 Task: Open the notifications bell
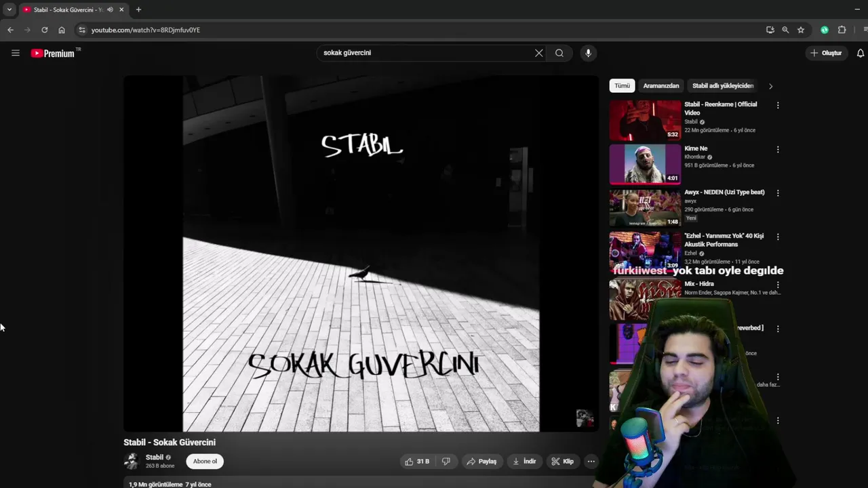click(861, 53)
